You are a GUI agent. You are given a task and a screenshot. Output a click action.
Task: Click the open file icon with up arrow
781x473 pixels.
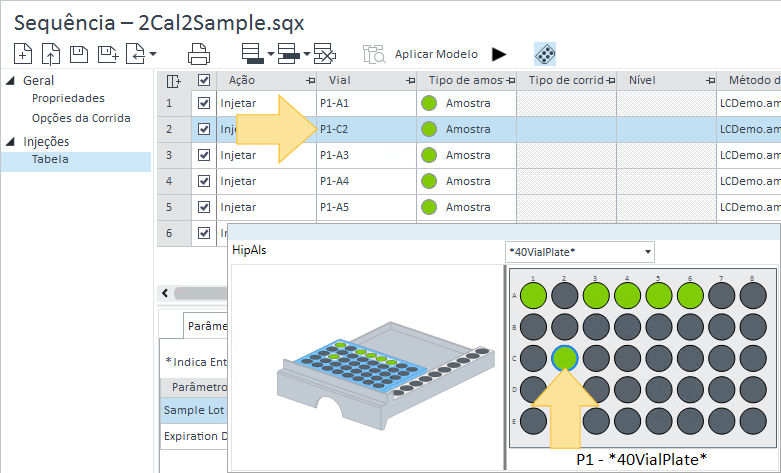[x=51, y=54]
